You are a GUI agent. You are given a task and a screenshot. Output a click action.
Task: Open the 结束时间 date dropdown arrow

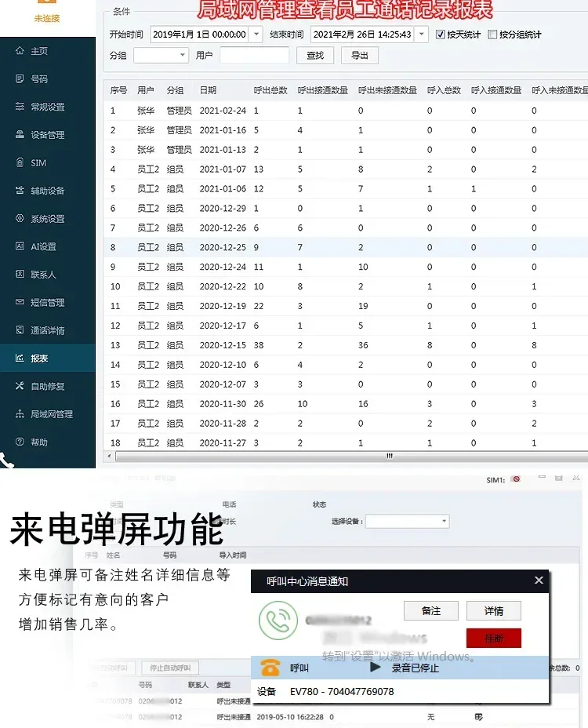(421, 35)
